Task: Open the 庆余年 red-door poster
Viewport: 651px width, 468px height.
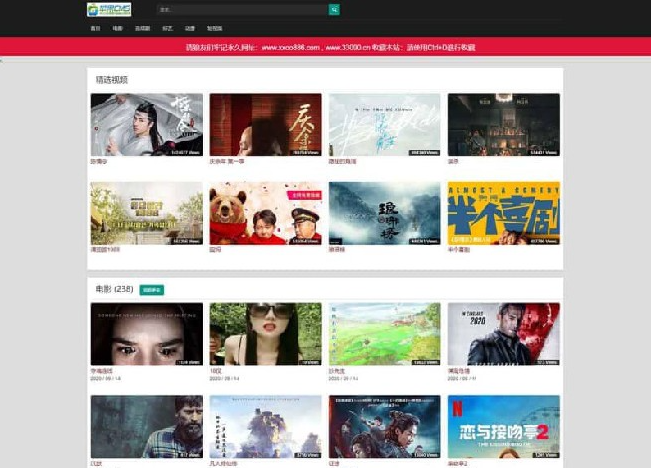Action: (266, 125)
